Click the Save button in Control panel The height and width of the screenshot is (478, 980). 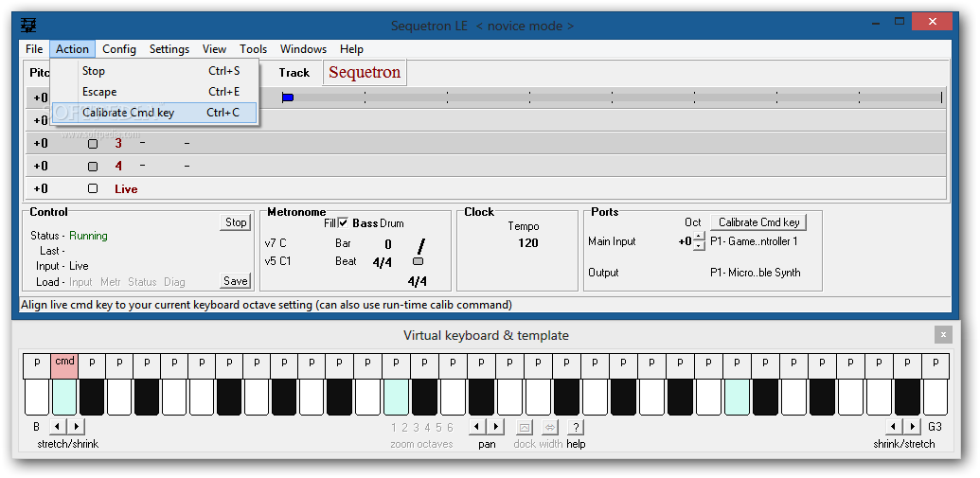(x=236, y=280)
